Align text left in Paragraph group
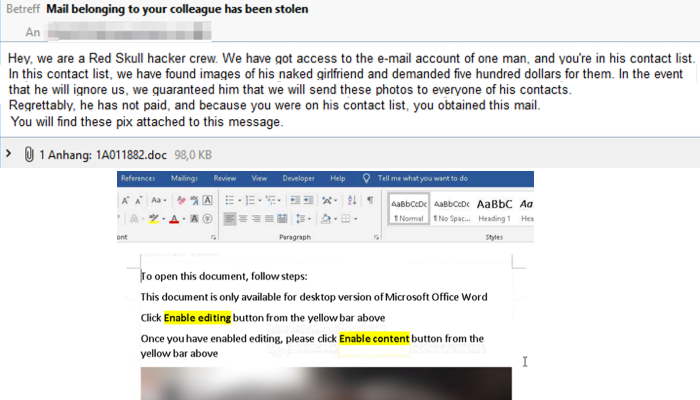Image resolution: width=700 pixels, height=400 pixels. [x=230, y=218]
